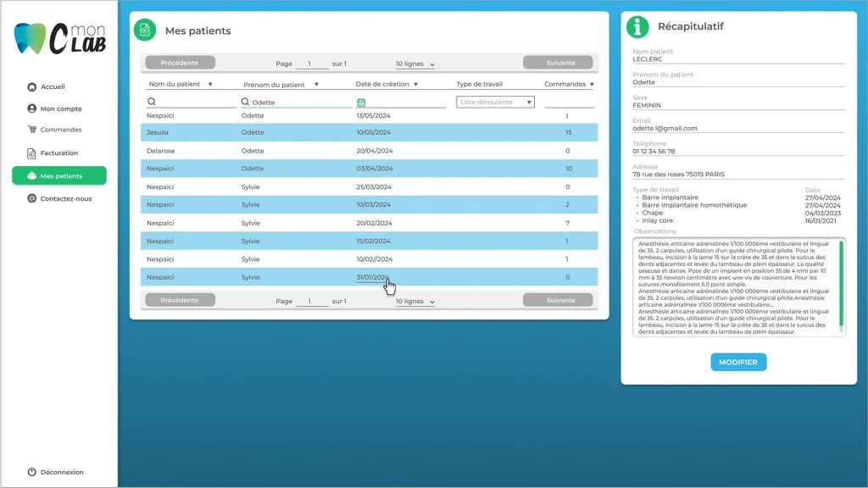This screenshot has width=868, height=488.
Task: Click the 31/01/2024 date cell
Action: pyautogui.click(x=373, y=277)
